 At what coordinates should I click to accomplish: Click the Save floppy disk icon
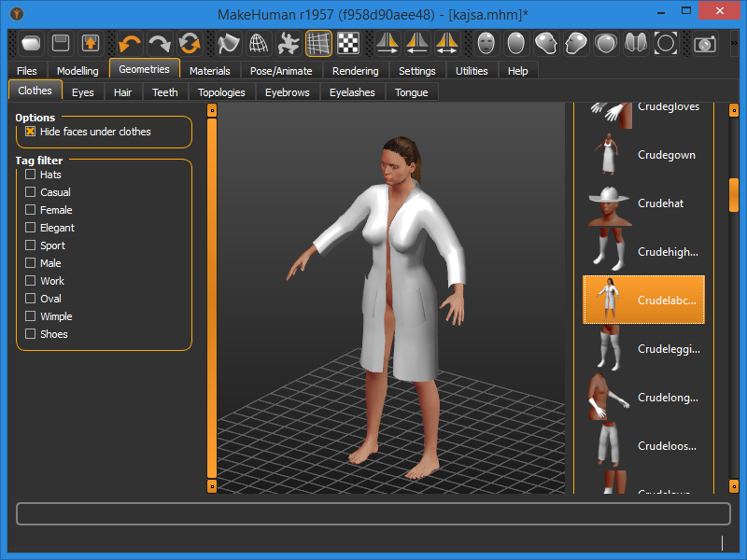click(x=61, y=43)
